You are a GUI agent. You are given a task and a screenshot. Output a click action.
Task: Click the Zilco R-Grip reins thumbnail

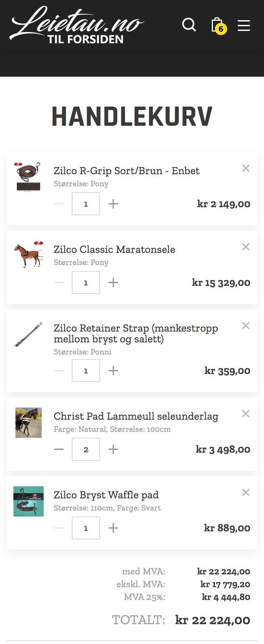click(29, 177)
